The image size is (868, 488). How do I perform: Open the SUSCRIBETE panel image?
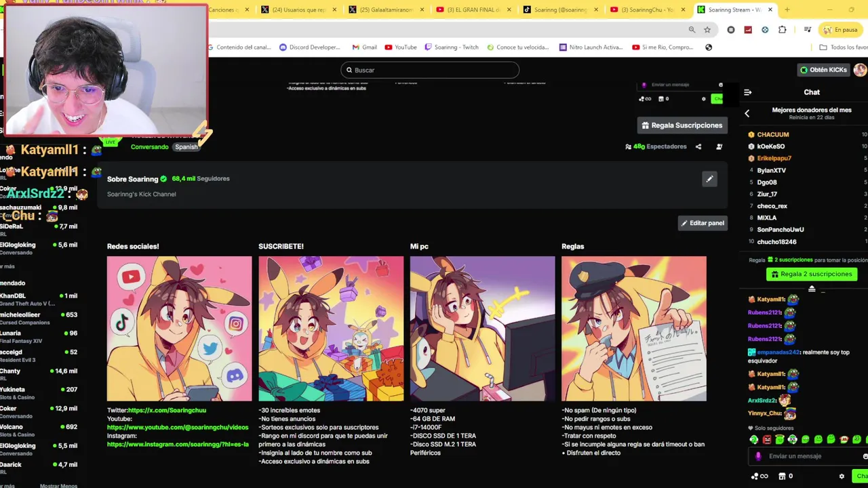pyautogui.click(x=331, y=328)
